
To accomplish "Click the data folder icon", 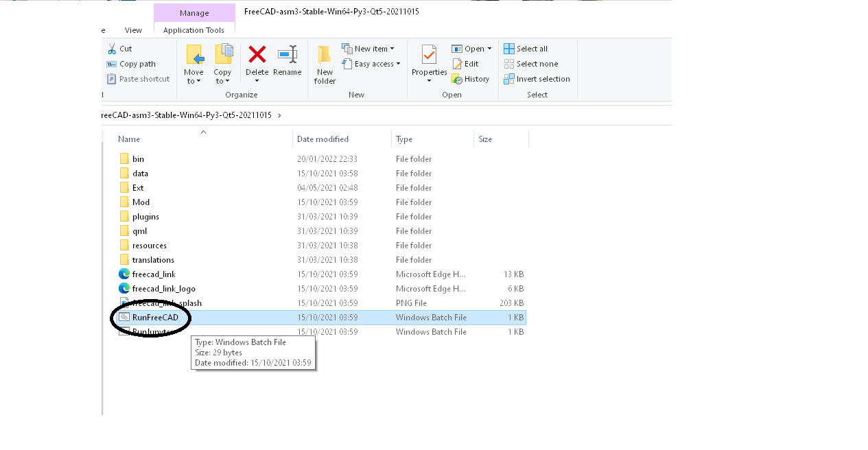I will 124,173.
